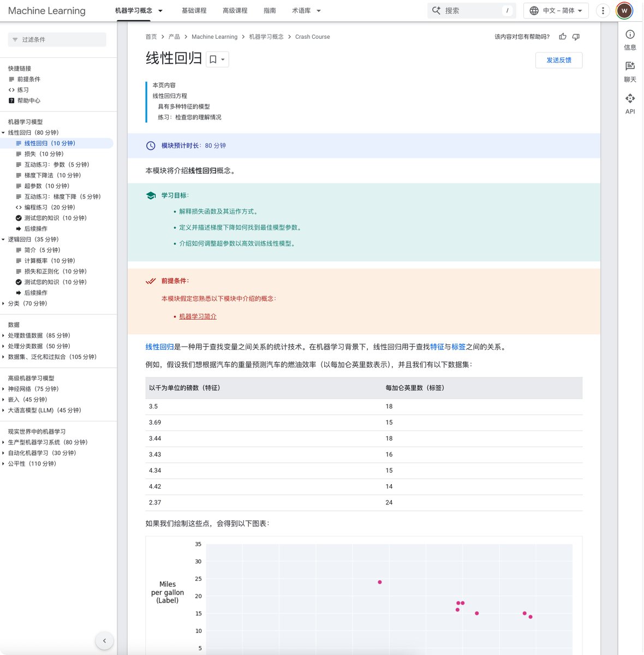
Task: Open 损失和正则化 (10 分钟) lesson
Action: pos(56,271)
